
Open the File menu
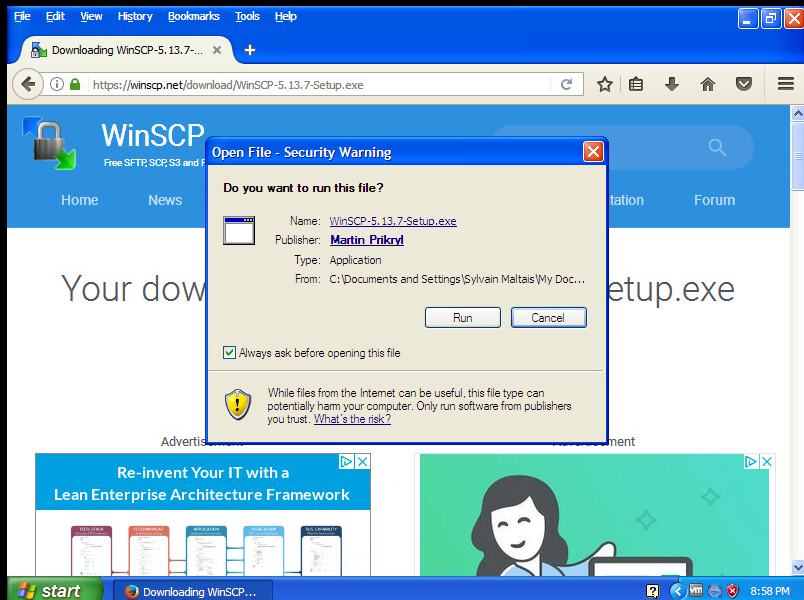22,16
